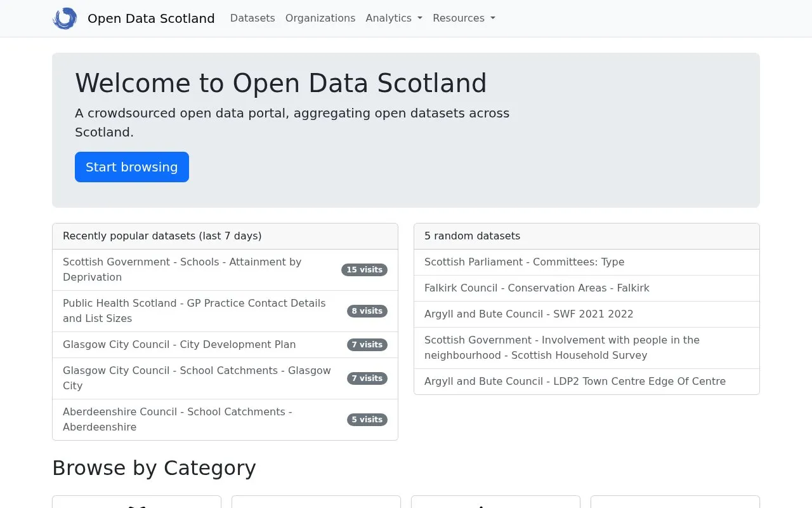Image resolution: width=812 pixels, height=508 pixels.
Task: Click the Open Data Scotland swirl logo
Action: [x=65, y=18]
